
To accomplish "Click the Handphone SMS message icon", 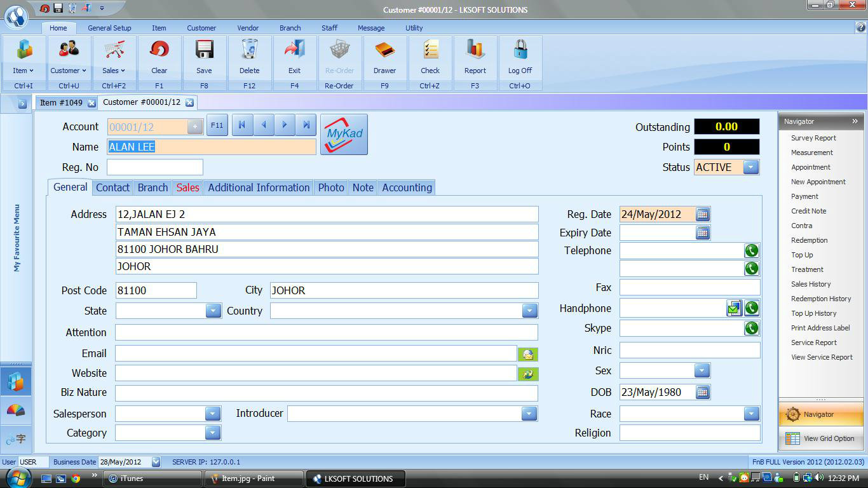I will 734,308.
